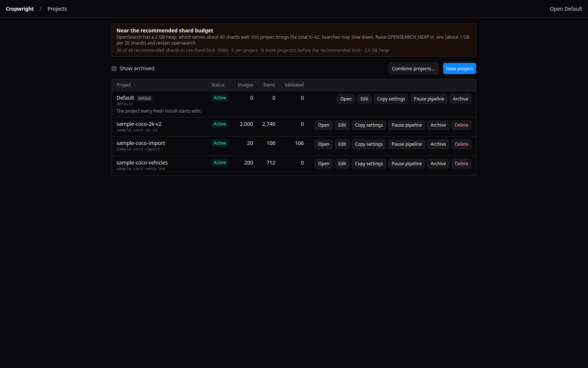Pause pipeline for the Default project
This screenshot has height=368, width=588.
(x=429, y=99)
